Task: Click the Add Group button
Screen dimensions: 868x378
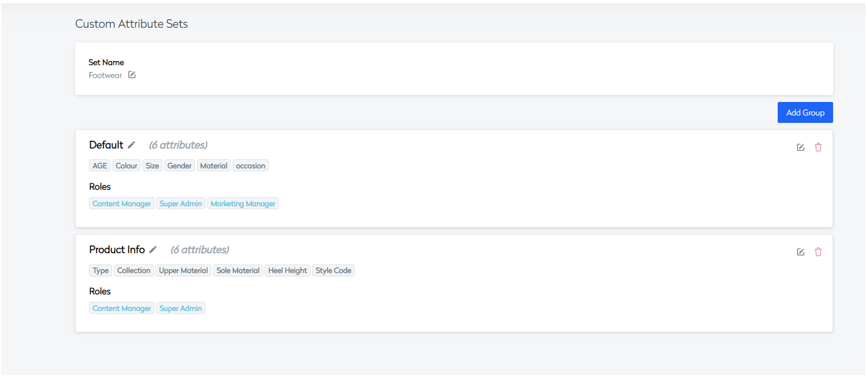Action: (x=805, y=112)
